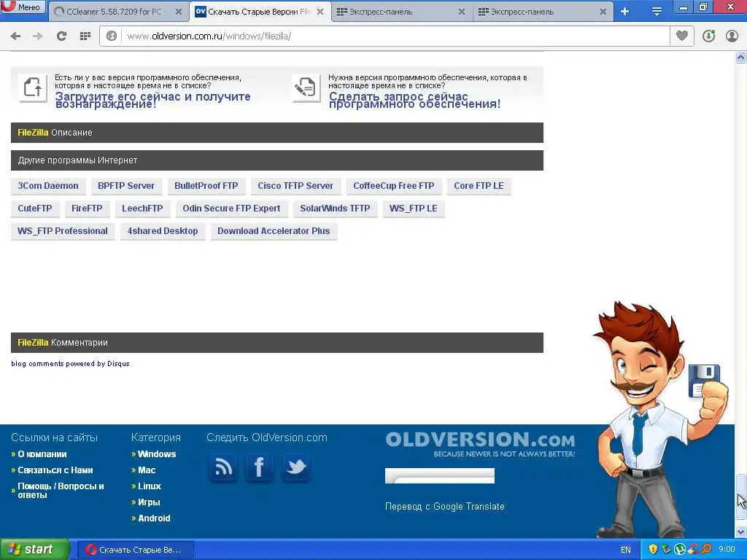Click the Facebook icon
The height and width of the screenshot is (560, 747).
(259, 467)
